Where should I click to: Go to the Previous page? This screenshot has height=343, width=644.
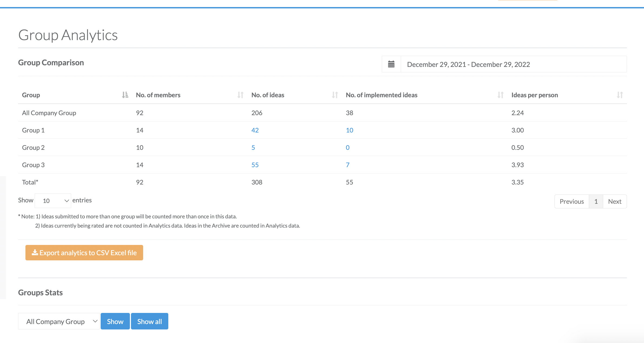coord(572,201)
